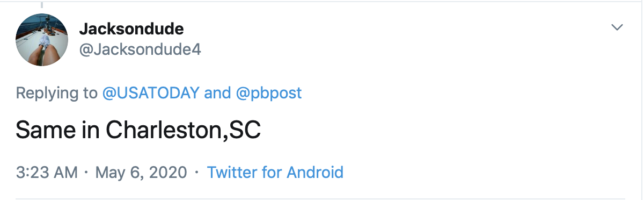Open the Jacksondude display name profile
644x200 pixels.
(x=131, y=28)
